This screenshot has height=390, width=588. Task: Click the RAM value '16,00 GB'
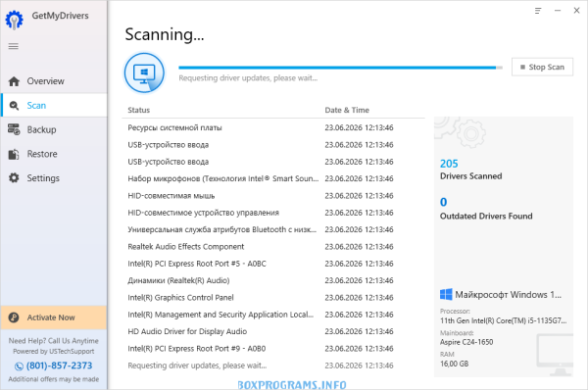(454, 364)
